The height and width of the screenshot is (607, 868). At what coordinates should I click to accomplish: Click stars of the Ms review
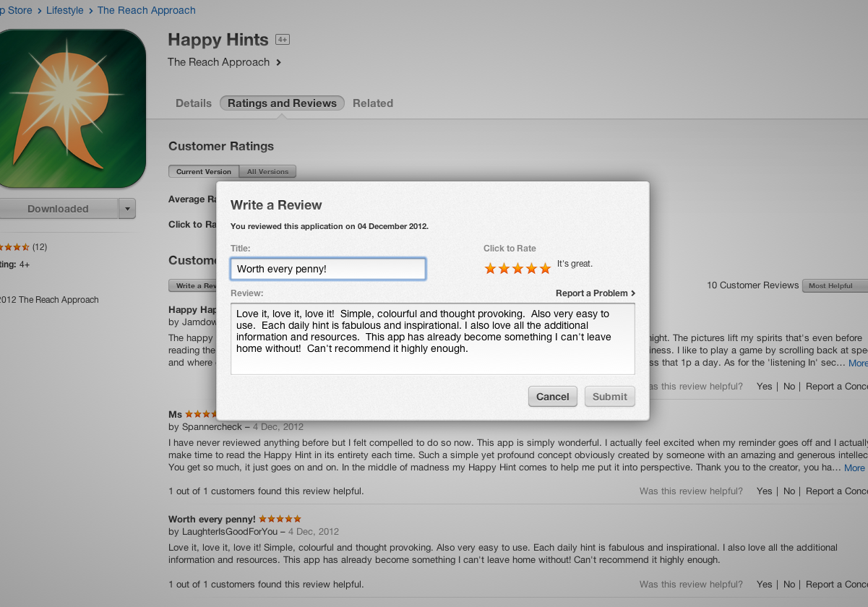(x=201, y=414)
